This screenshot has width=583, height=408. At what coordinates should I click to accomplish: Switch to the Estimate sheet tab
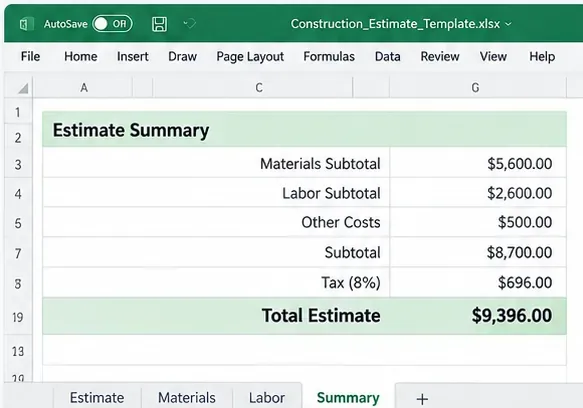97,397
